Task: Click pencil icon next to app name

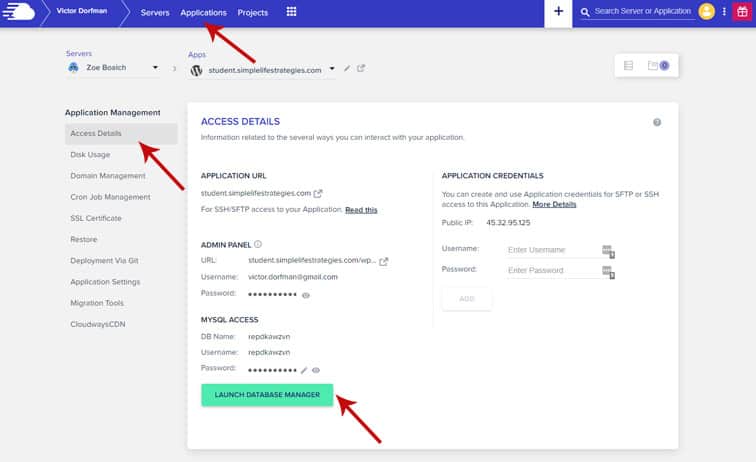Action: click(x=347, y=69)
